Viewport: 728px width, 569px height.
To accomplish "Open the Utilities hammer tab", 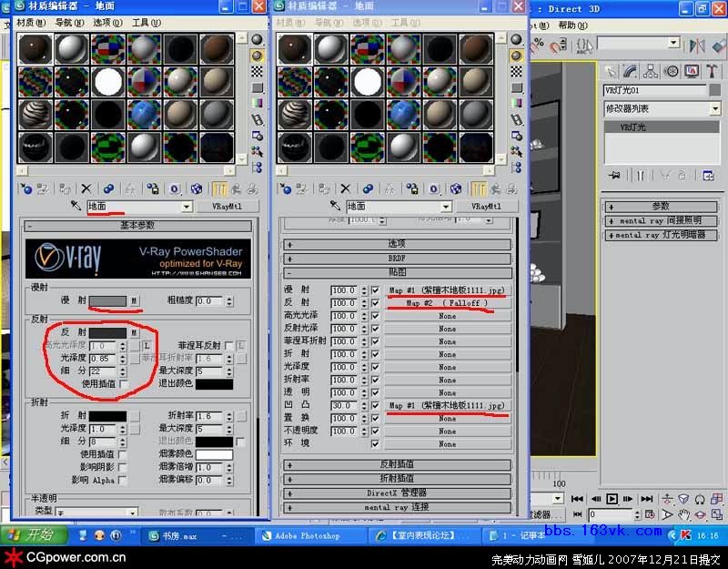I will 712,71.
